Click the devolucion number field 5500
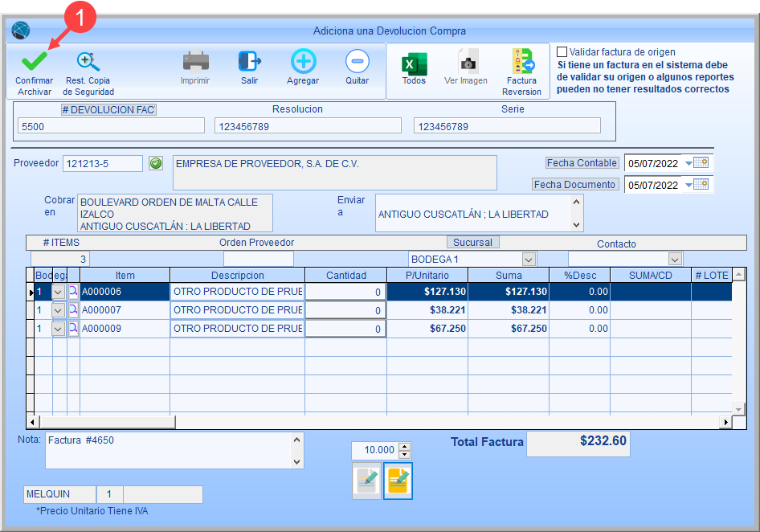Viewport: 760px width, 532px height. coord(111,126)
